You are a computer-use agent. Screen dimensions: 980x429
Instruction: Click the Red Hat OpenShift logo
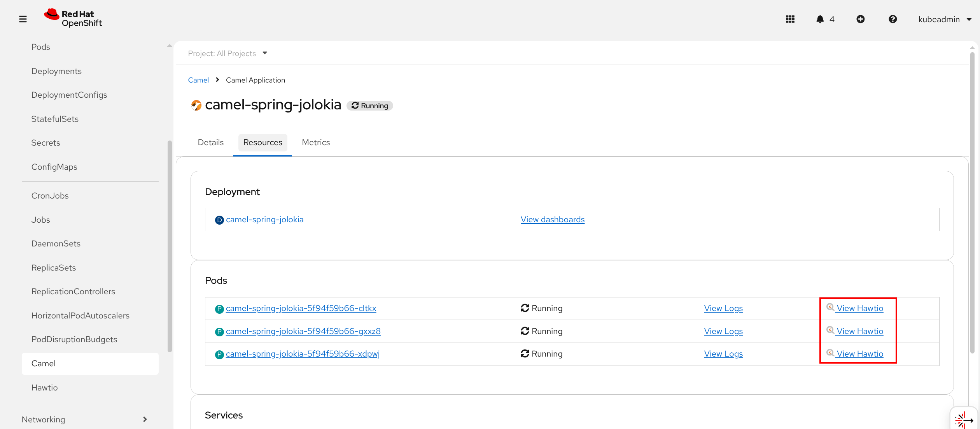click(x=73, y=18)
